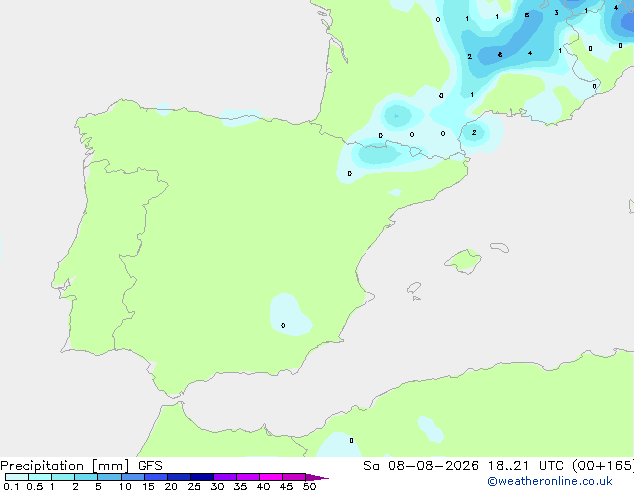Viewport: 634px width, 490px height.
Task: Select the 0.5–1 mm legend color swatch
Action: click(40, 477)
